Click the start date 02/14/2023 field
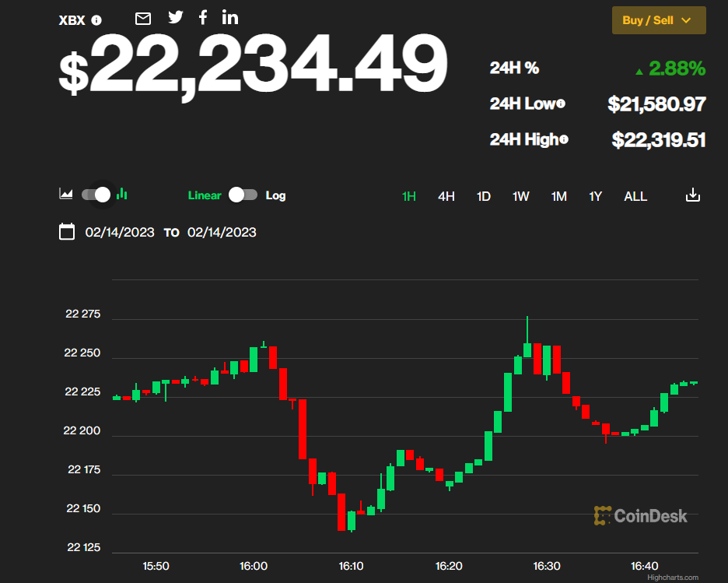This screenshot has width=728, height=583. 120,232
